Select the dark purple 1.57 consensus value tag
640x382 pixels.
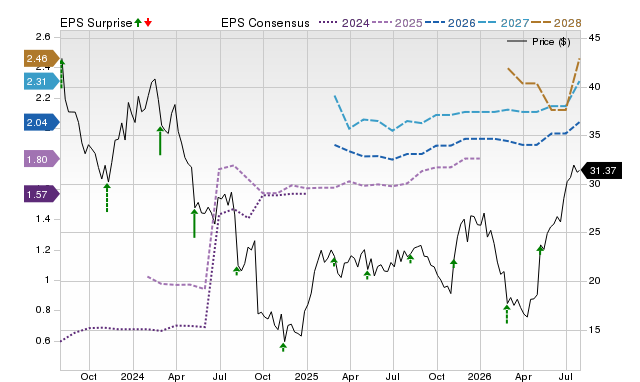[42, 194]
